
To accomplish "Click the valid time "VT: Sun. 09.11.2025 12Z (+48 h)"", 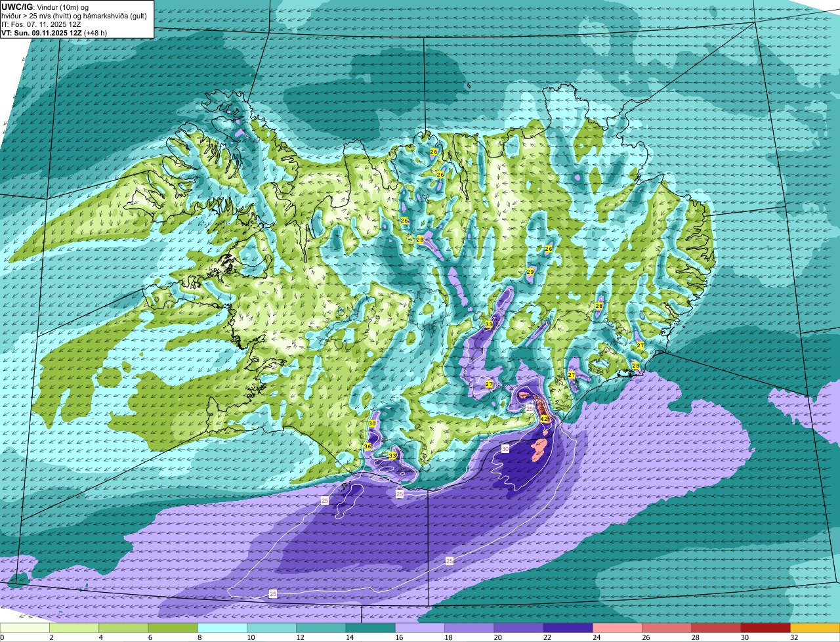I will (x=54, y=32).
